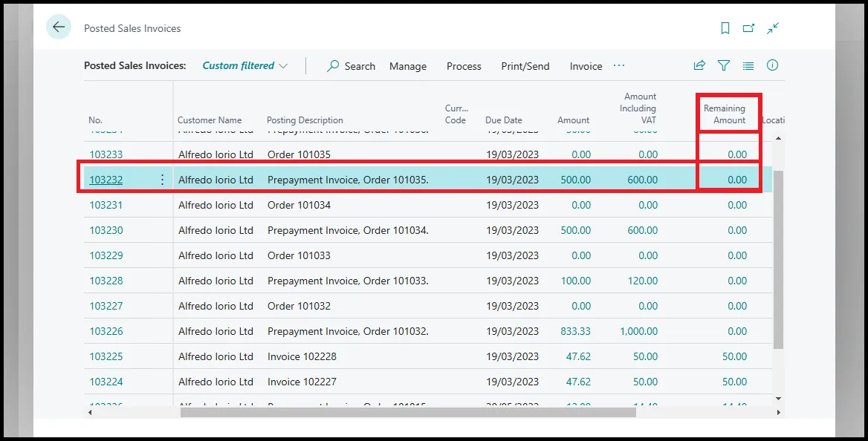868x441 pixels.
Task: Expand the Custom filtered view dropdown
Action: click(244, 65)
